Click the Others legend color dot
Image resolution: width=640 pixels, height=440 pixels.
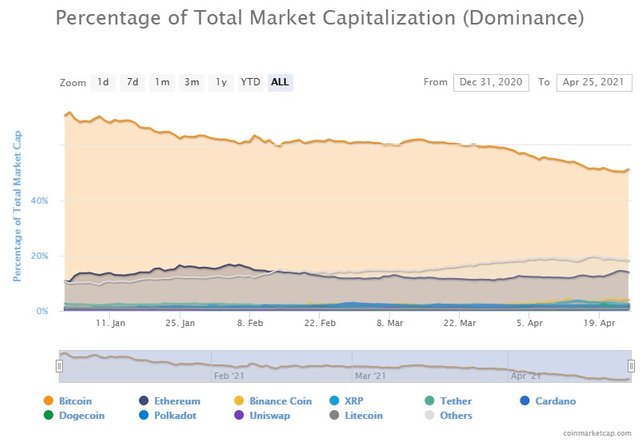(429, 415)
